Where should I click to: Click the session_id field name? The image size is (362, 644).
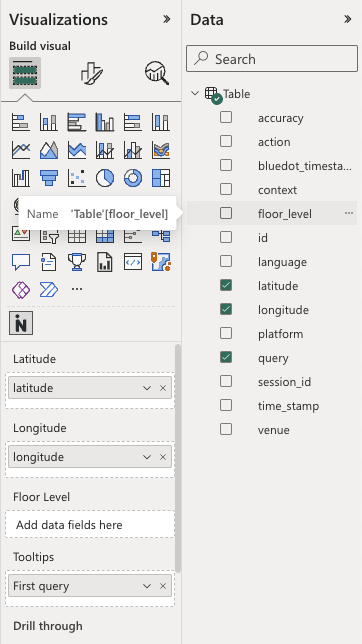coord(284,382)
